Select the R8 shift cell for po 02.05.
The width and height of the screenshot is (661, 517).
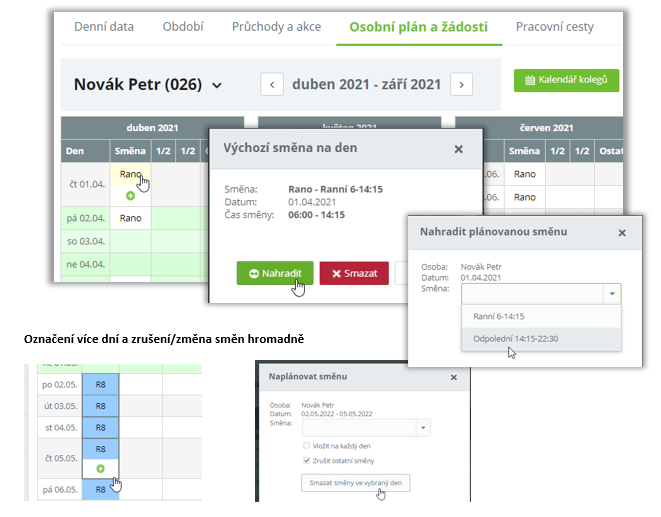pyautogui.click(x=100, y=385)
